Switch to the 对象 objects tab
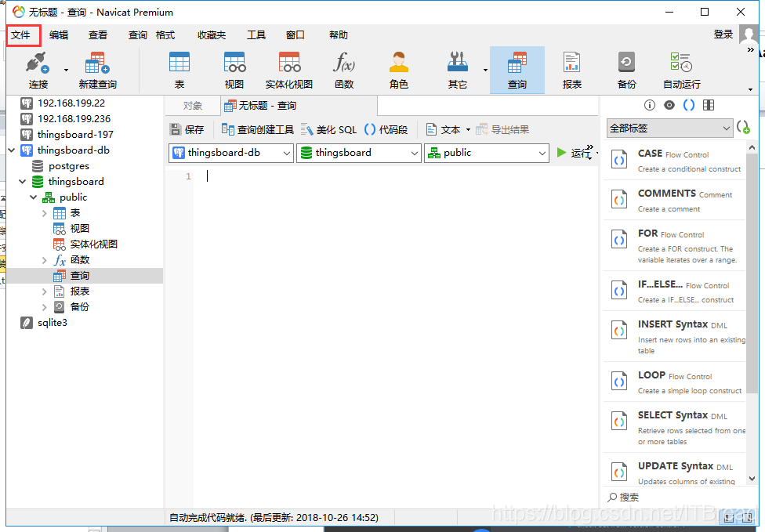Viewport: 765px width, 532px height. [193, 106]
